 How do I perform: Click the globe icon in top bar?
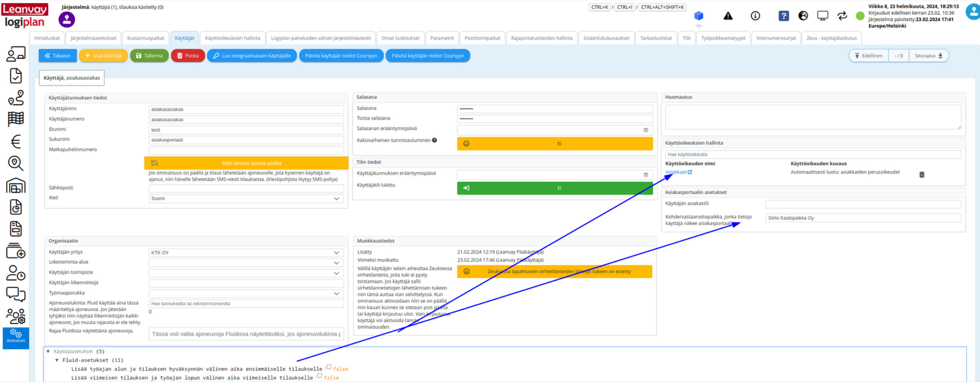pos(803,16)
